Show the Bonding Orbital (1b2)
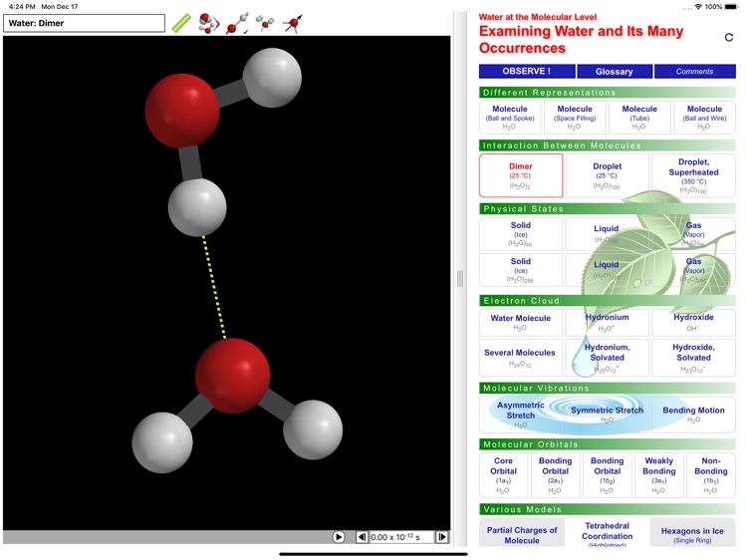This screenshot has height=560, width=747. [607, 475]
